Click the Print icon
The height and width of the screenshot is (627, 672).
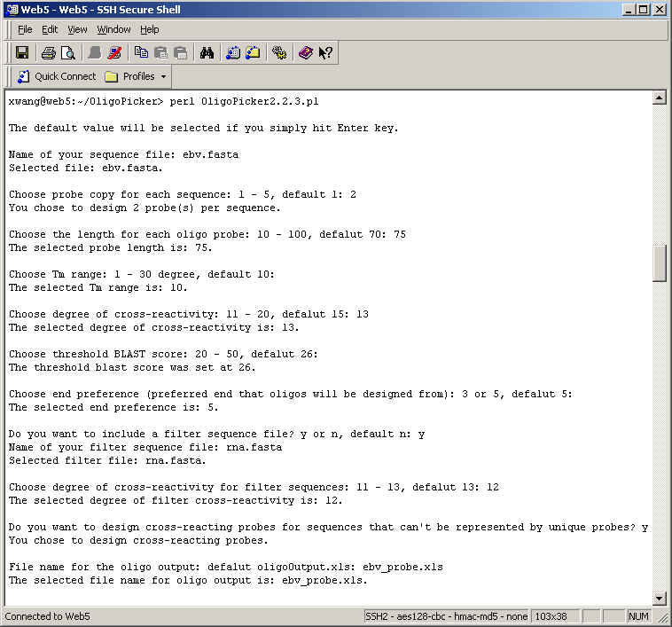[x=49, y=52]
